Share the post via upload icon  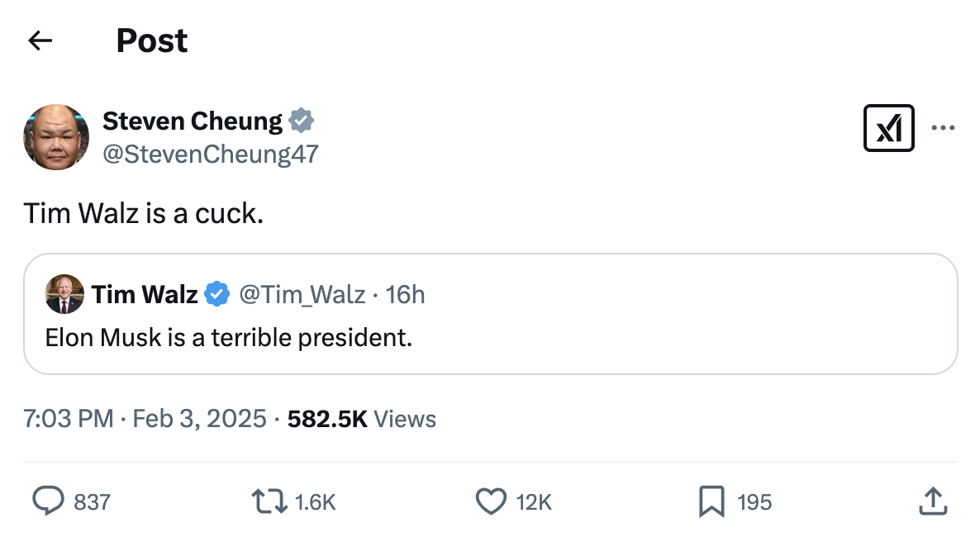pyautogui.click(x=931, y=501)
